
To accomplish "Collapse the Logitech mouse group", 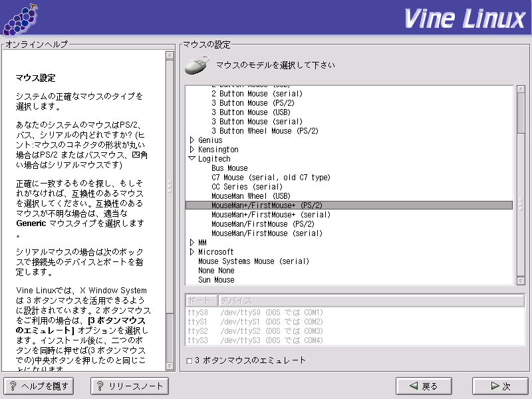I will tap(192, 158).
